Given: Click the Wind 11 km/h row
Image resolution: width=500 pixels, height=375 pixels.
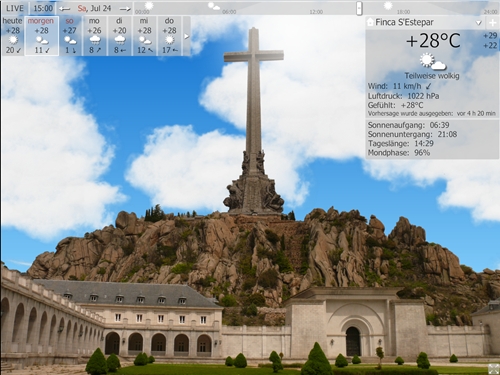Looking at the screenshot, I should [399, 86].
